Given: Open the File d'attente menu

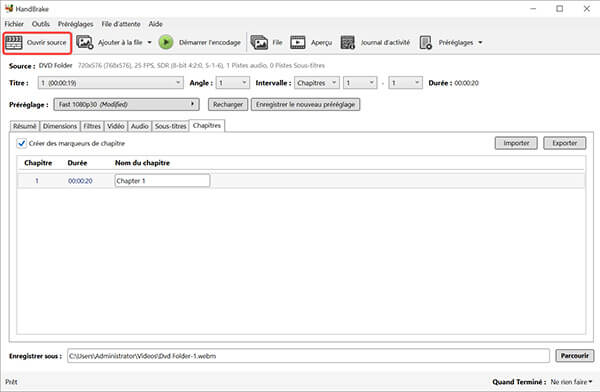Looking at the screenshot, I should [121, 24].
